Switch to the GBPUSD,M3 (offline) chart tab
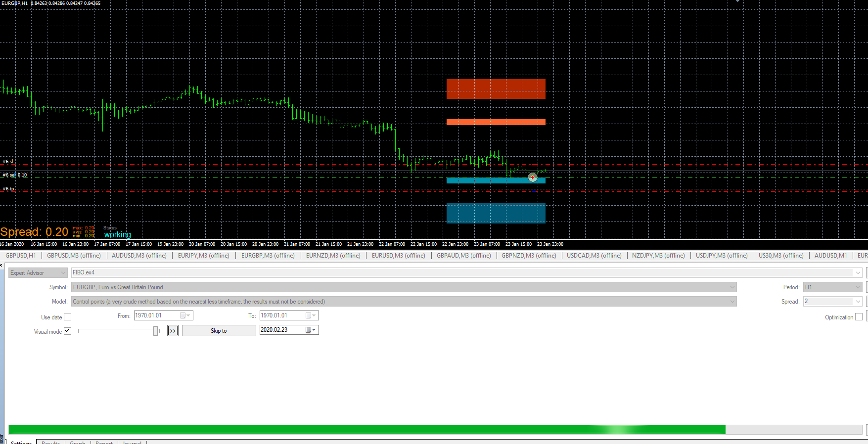The height and width of the screenshot is (444, 868). [74, 256]
